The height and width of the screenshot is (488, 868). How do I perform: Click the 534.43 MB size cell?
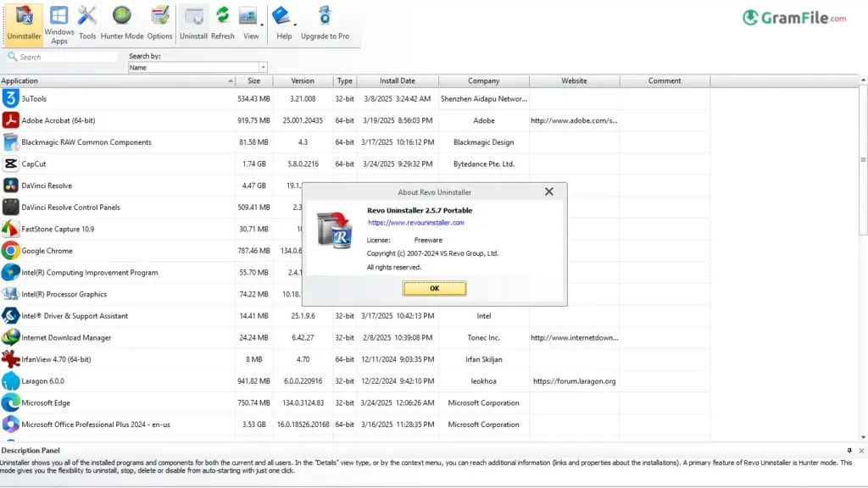tap(254, 98)
